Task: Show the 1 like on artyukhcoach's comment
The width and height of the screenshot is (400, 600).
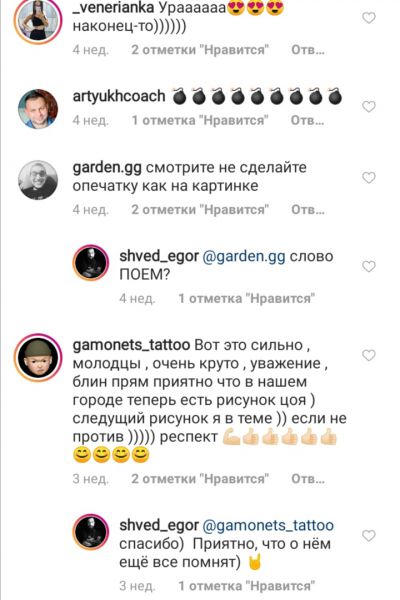Action: point(200,120)
